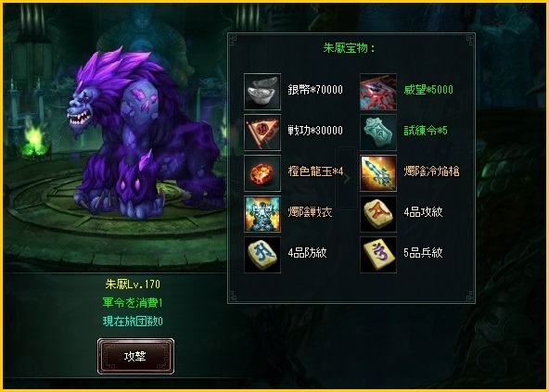The image size is (549, 392).
Task: Click the 燭陰冷焔槍 spear weapon icon
Action: coord(378,173)
